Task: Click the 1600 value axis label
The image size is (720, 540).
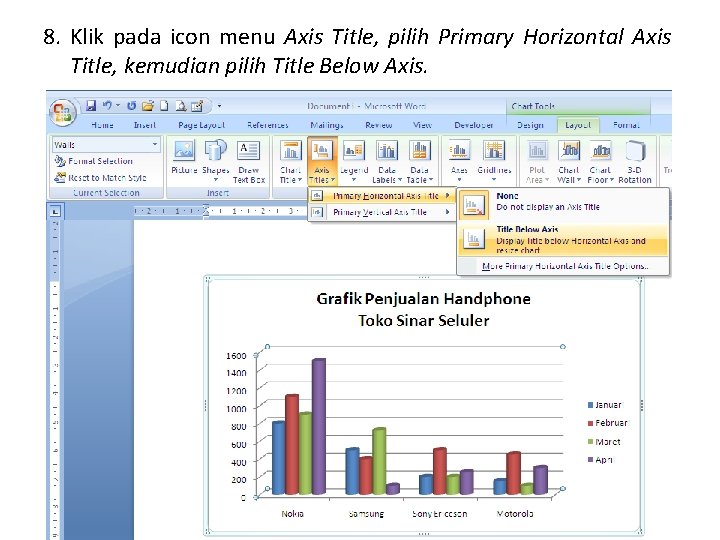Action: click(236, 356)
